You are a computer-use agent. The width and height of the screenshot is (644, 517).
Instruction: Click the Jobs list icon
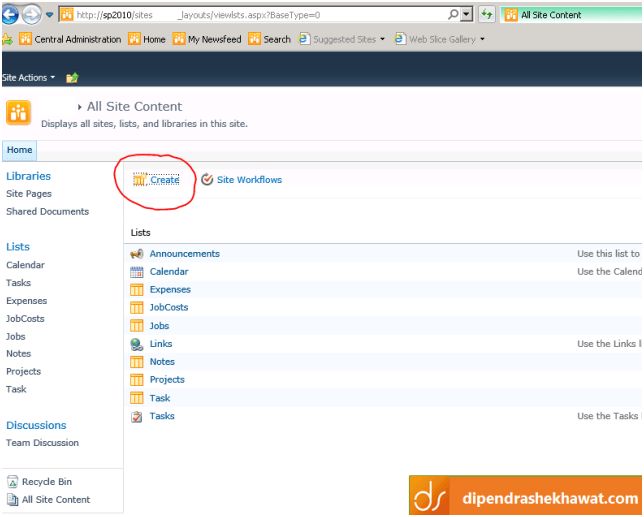(x=137, y=326)
